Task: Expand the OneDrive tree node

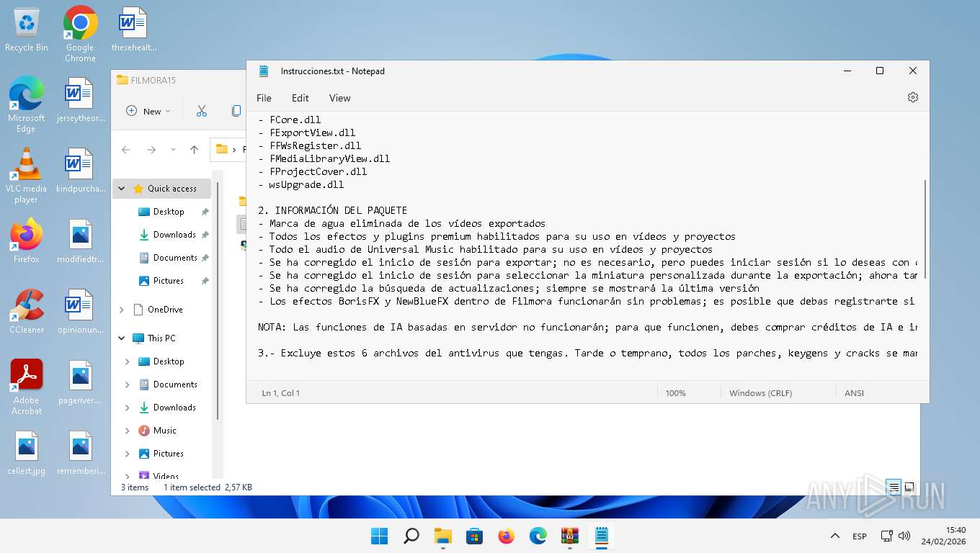Action: [x=121, y=310]
